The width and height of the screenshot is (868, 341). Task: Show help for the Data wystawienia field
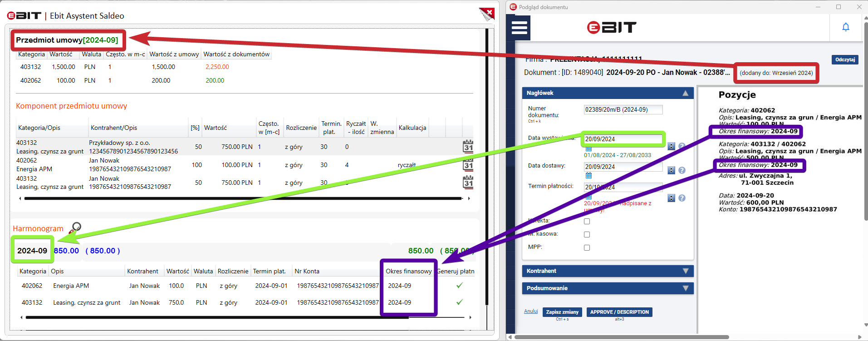point(682,146)
